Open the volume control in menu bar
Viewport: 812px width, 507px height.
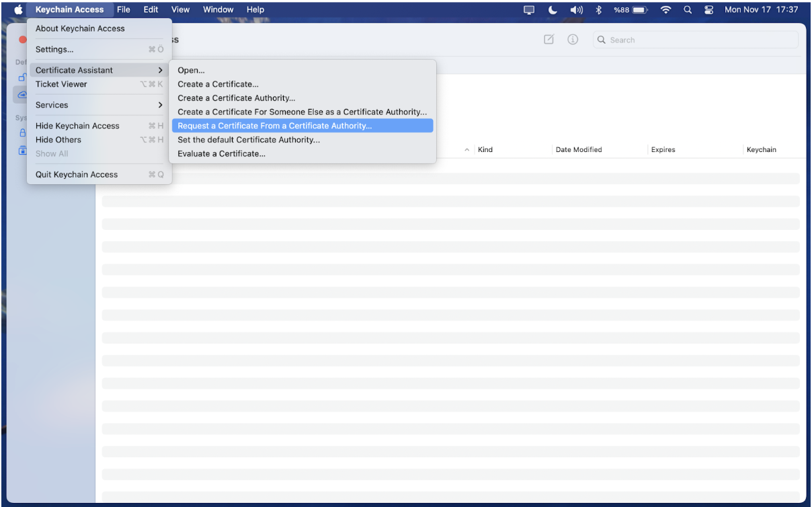(576, 9)
